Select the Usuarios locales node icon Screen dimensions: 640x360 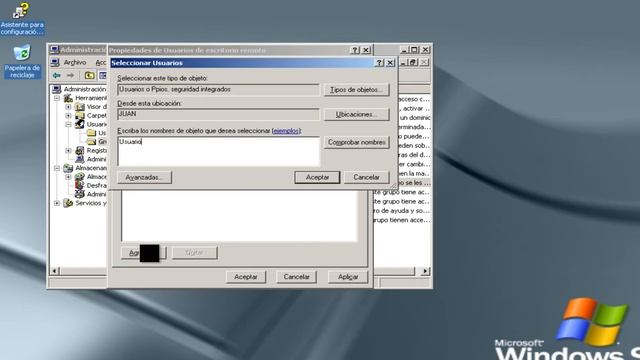(80, 124)
